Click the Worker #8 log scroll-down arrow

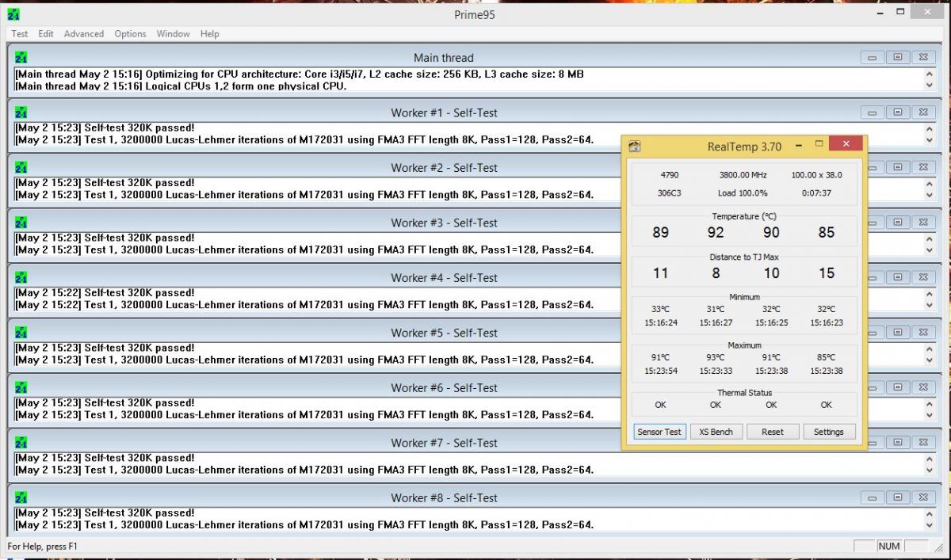coord(930,525)
